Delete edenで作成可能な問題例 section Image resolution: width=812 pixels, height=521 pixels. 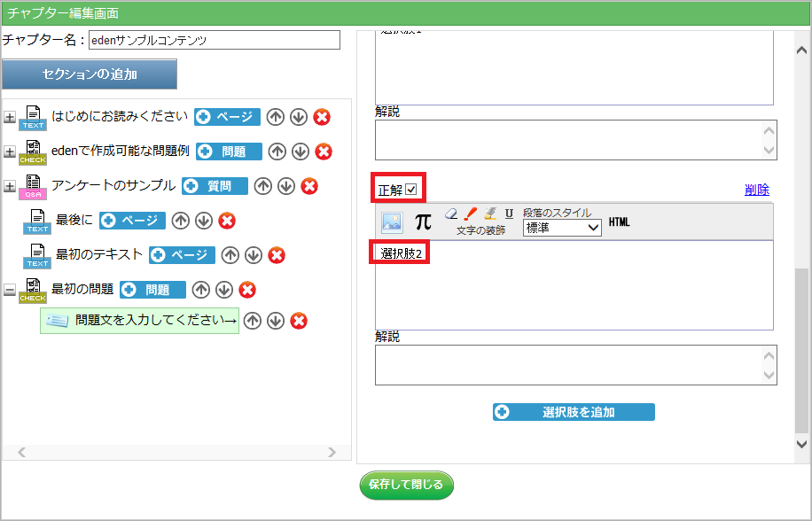pos(324,152)
